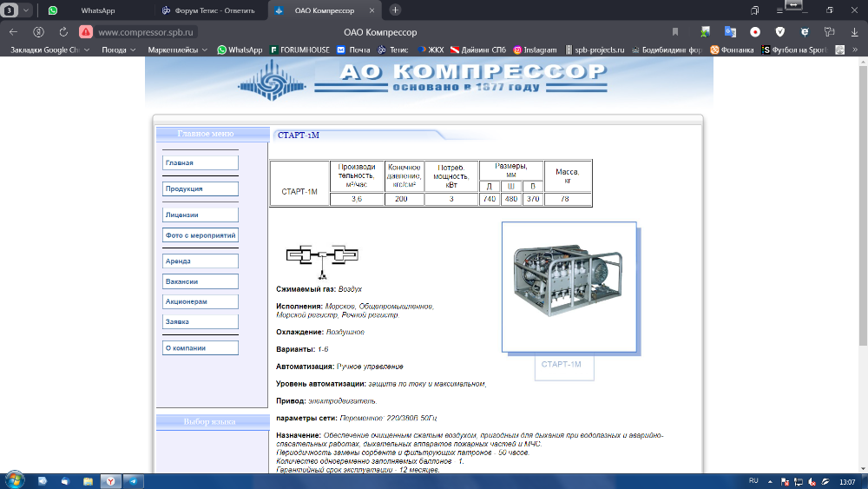
Task: Go back with the browser back arrow
Action: (13, 32)
